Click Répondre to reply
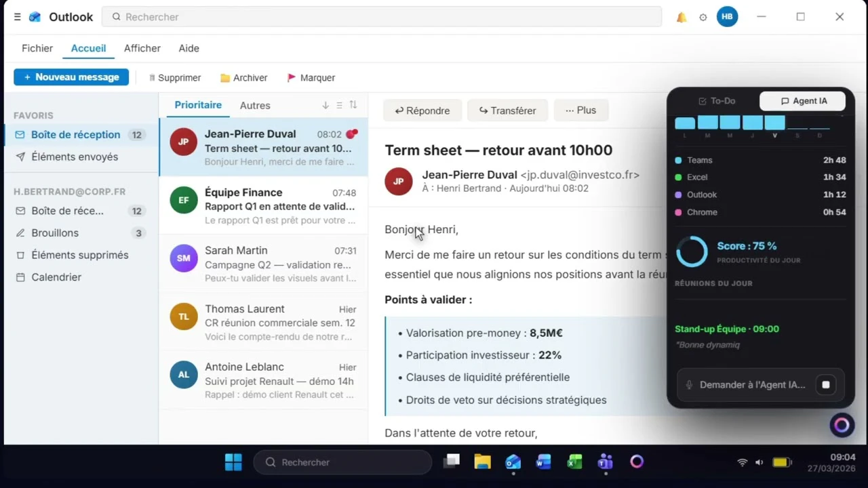The height and width of the screenshot is (488, 868). (x=422, y=110)
